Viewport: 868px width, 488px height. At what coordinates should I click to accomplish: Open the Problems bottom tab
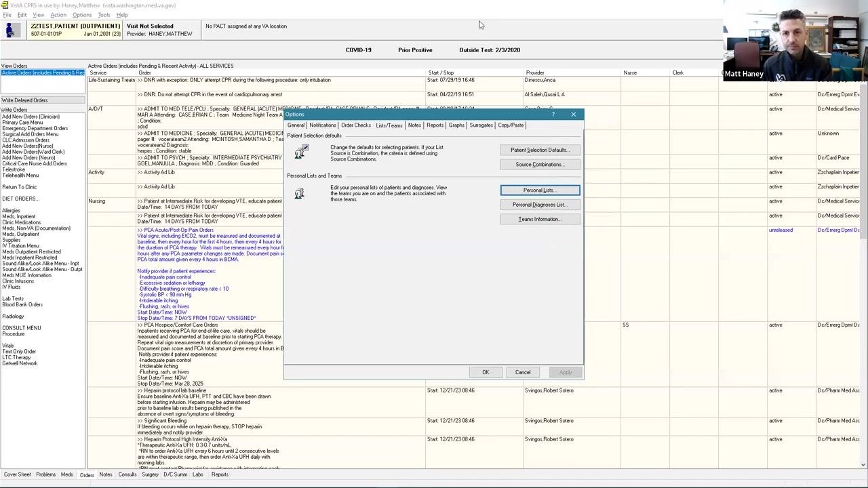point(46,474)
